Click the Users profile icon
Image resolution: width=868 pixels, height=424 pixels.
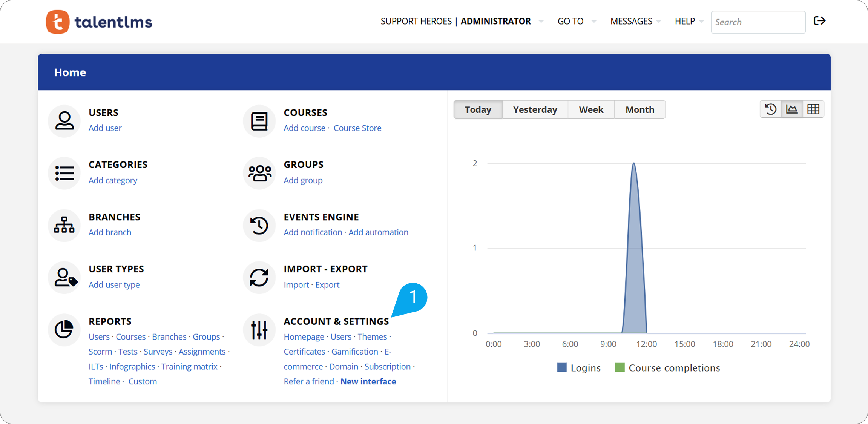click(64, 121)
